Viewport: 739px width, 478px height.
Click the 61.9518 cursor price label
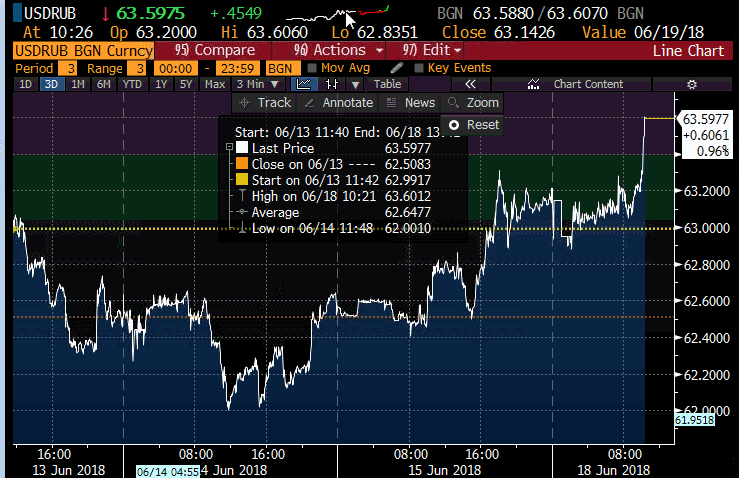(x=695, y=420)
